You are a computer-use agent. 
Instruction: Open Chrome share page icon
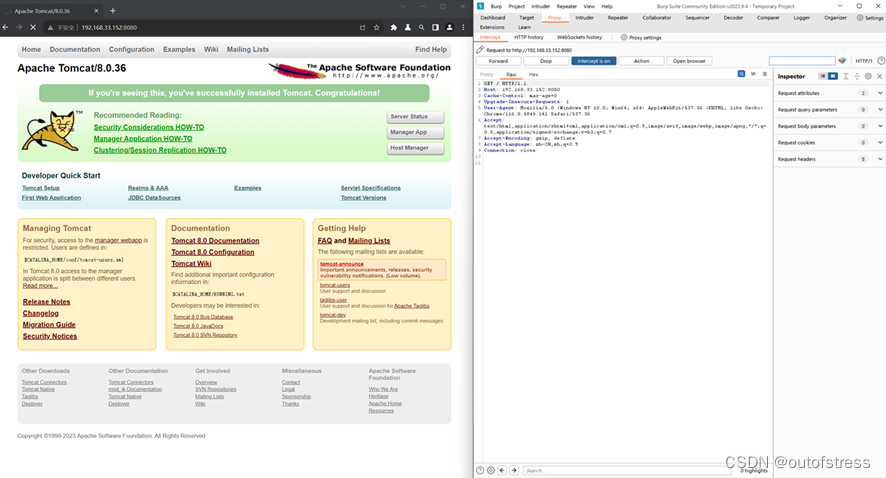click(362, 27)
